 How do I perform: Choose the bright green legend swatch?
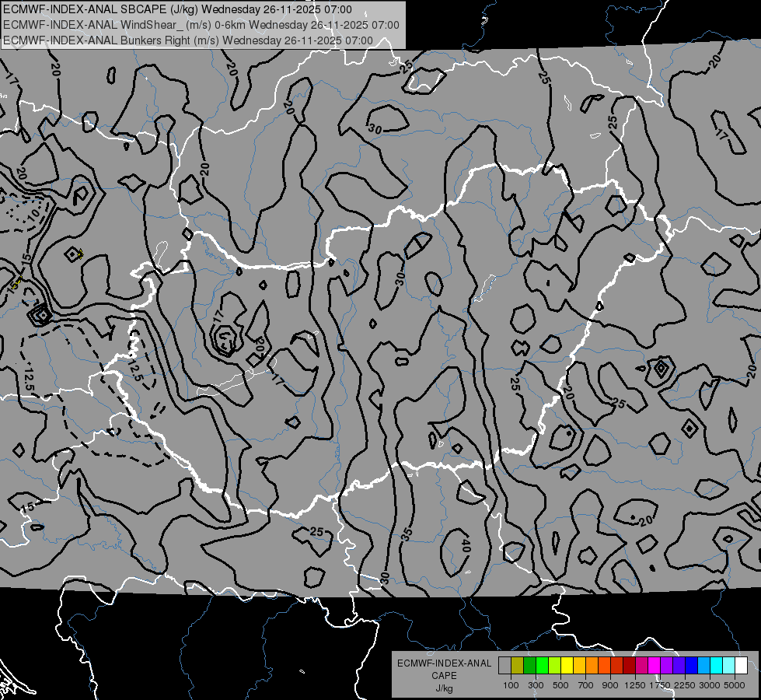tap(542, 665)
